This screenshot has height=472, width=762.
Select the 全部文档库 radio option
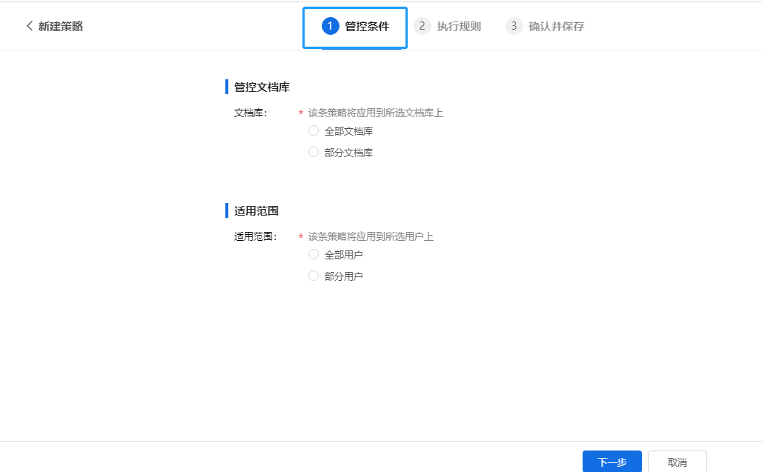[x=313, y=131]
